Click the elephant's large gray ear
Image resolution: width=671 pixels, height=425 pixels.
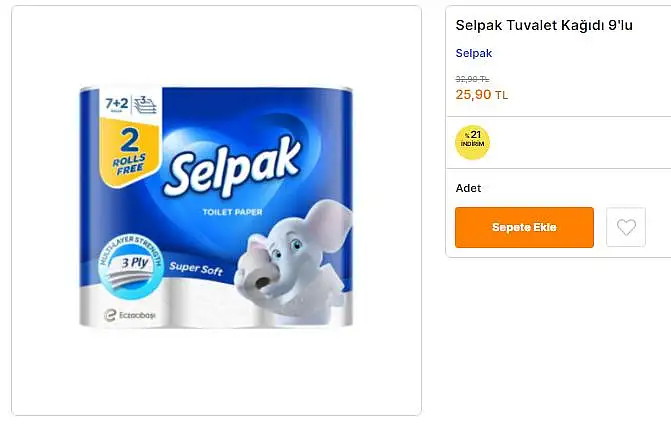click(x=327, y=225)
